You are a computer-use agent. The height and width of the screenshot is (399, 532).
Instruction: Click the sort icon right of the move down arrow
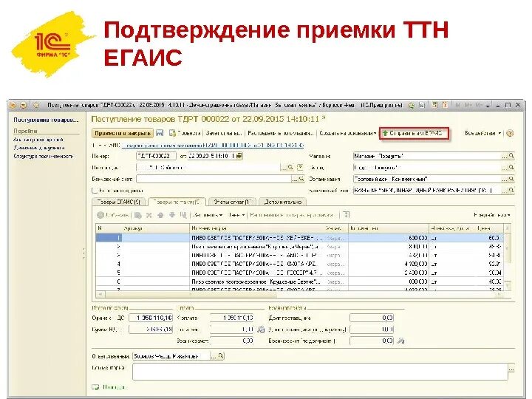183,215
